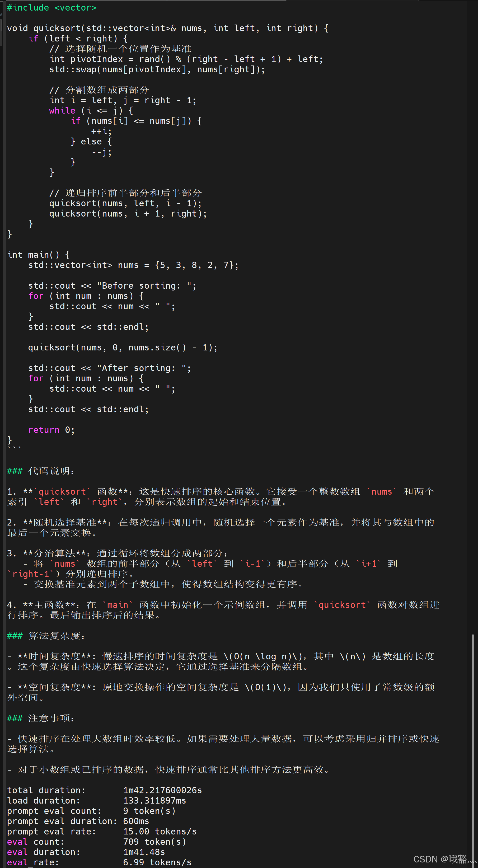Click "quicksort(nums, i + 1, right);" line
Viewport: 478px width, 868px height.
click(128, 214)
